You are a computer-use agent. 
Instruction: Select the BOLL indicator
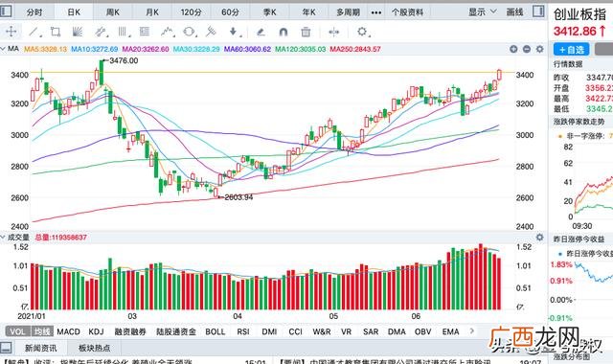[216, 331]
